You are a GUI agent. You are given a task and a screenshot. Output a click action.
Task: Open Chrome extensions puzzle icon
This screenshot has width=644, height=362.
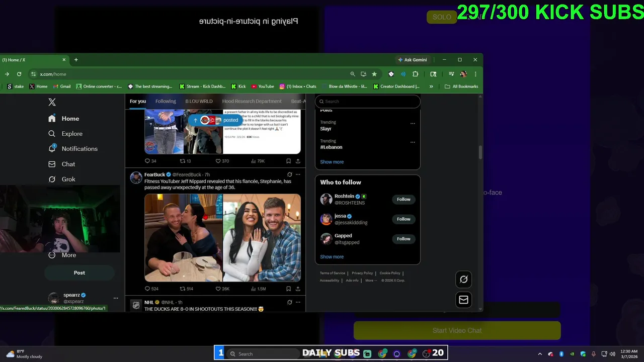(415, 74)
